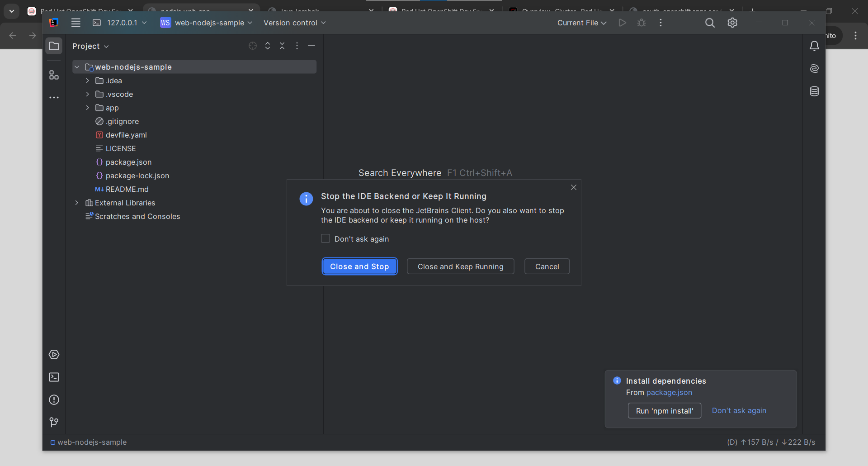Collapse the web-nodejs-sample root node
Screen dimensions: 868x466
pyautogui.click(x=77, y=67)
